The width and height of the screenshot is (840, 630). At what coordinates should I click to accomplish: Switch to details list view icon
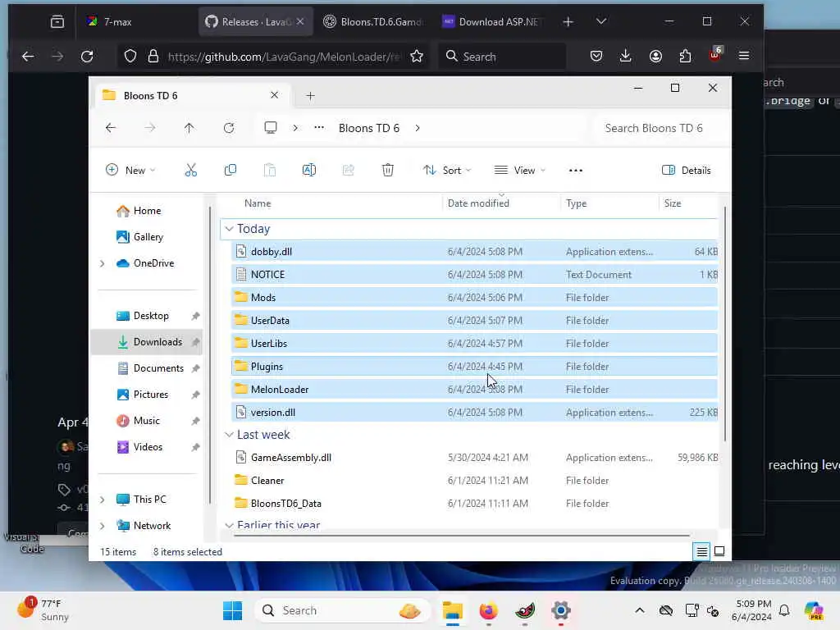702,551
